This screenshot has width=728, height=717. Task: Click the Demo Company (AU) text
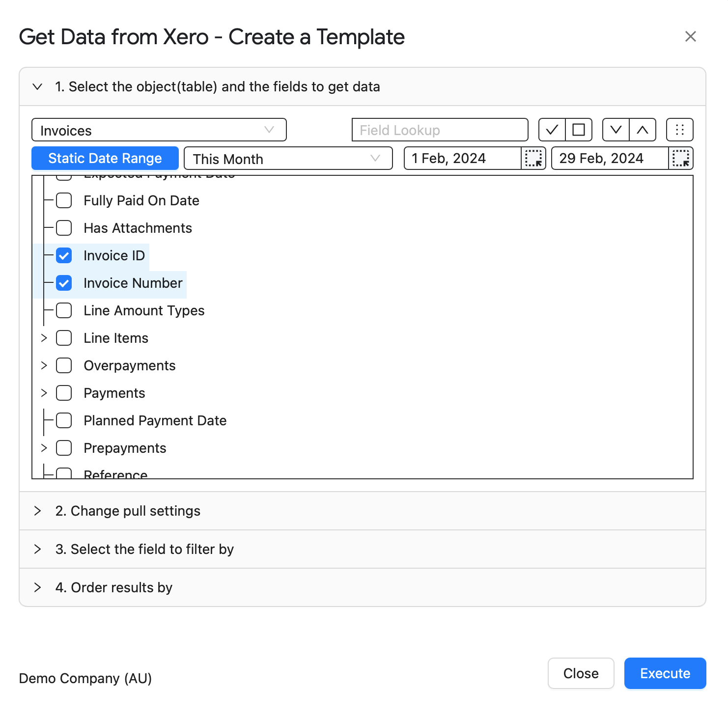[85, 678]
